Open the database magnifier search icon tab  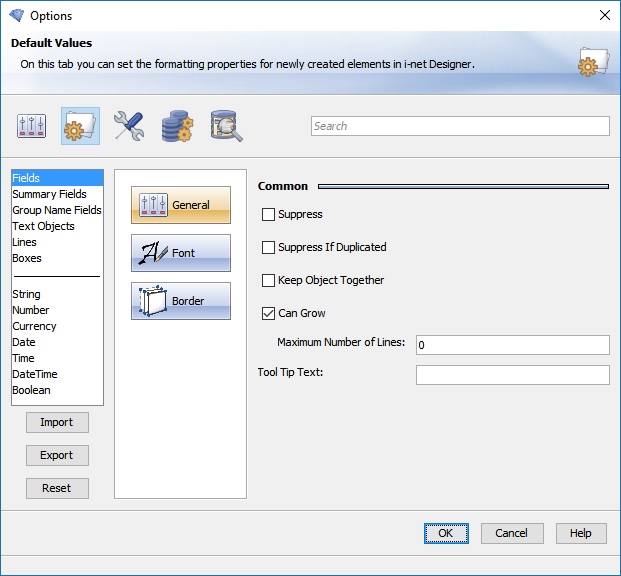[x=226, y=126]
